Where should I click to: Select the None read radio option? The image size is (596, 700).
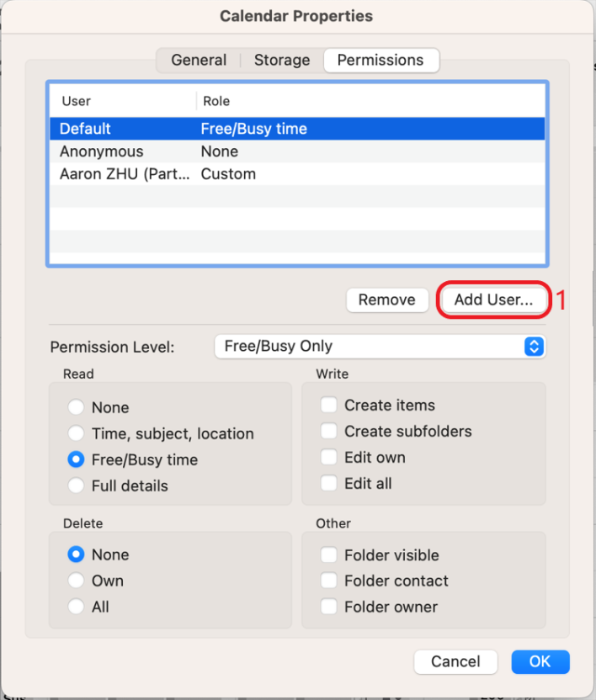coord(77,407)
